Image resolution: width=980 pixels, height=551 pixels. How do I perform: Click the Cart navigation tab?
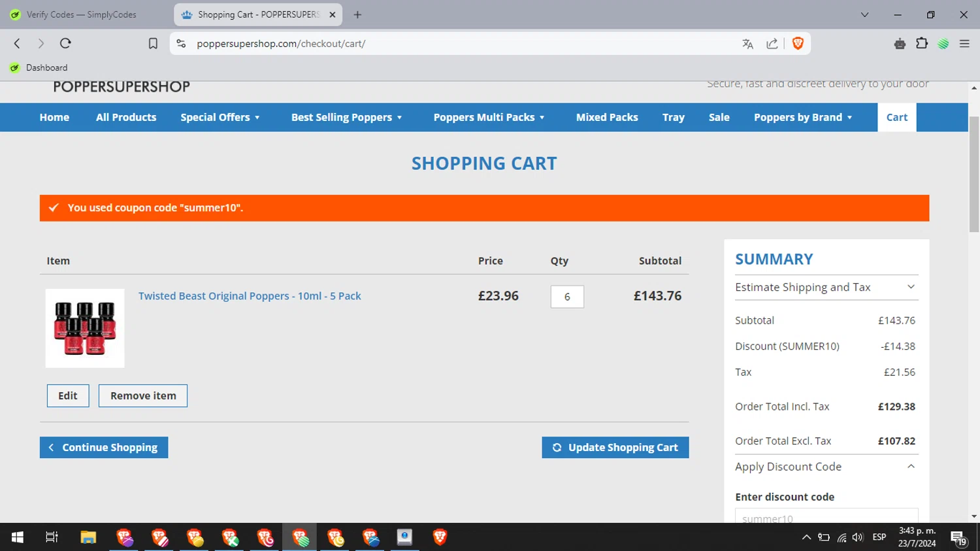[x=897, y=118]
